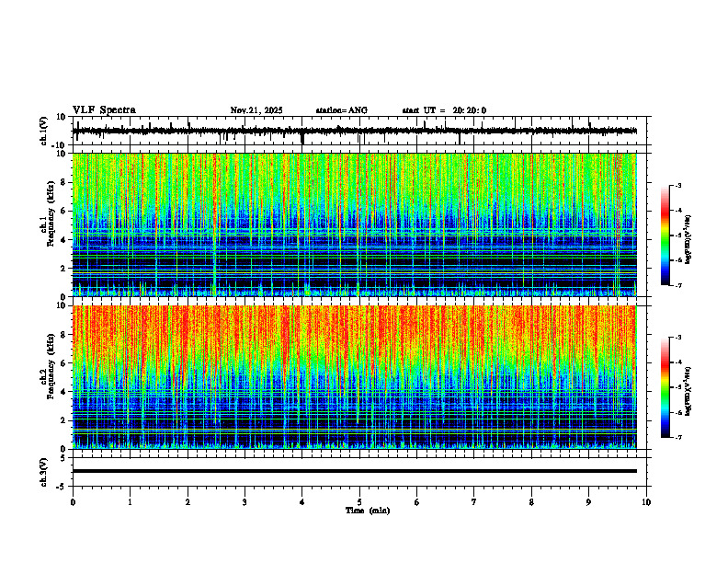Click the date 'Nov.21, 2025' in header
The image size is (728, 563).
pyautogui.click(x=256, y=110)
